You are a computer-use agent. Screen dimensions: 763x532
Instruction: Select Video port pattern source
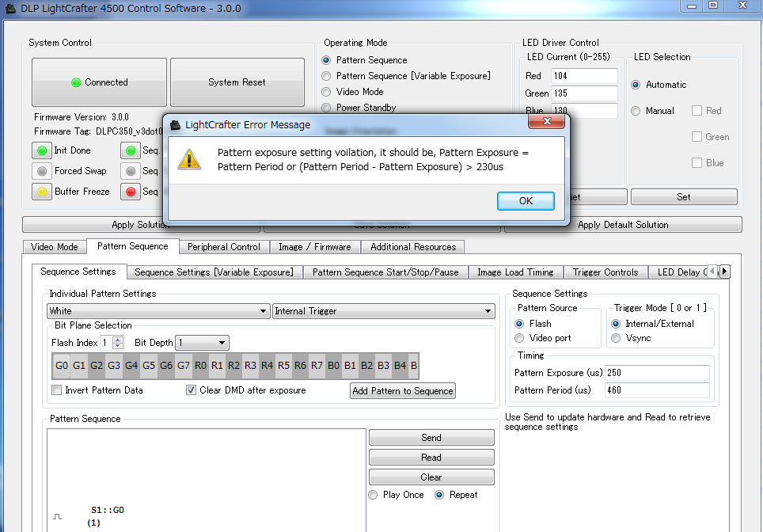point(519,338)
